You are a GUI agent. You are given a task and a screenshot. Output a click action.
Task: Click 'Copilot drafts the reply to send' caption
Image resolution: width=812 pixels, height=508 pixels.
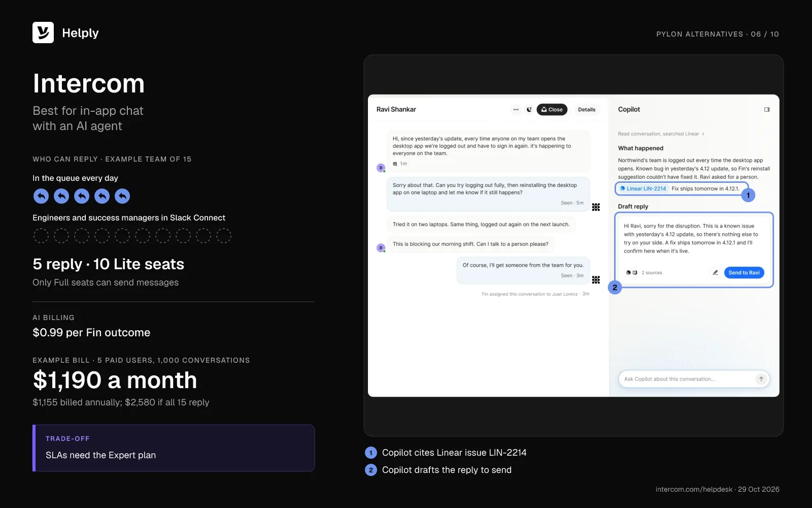point(447,470)
